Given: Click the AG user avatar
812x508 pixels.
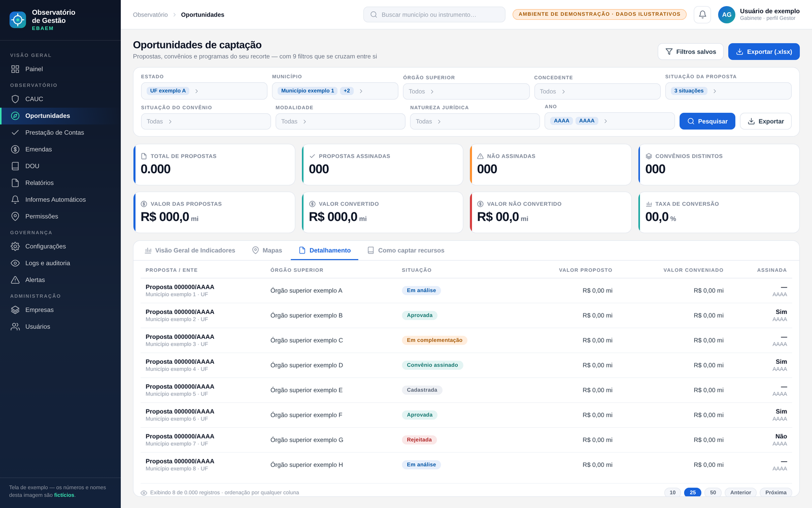Looking at the screenshot, I should (x=727, y=15).
